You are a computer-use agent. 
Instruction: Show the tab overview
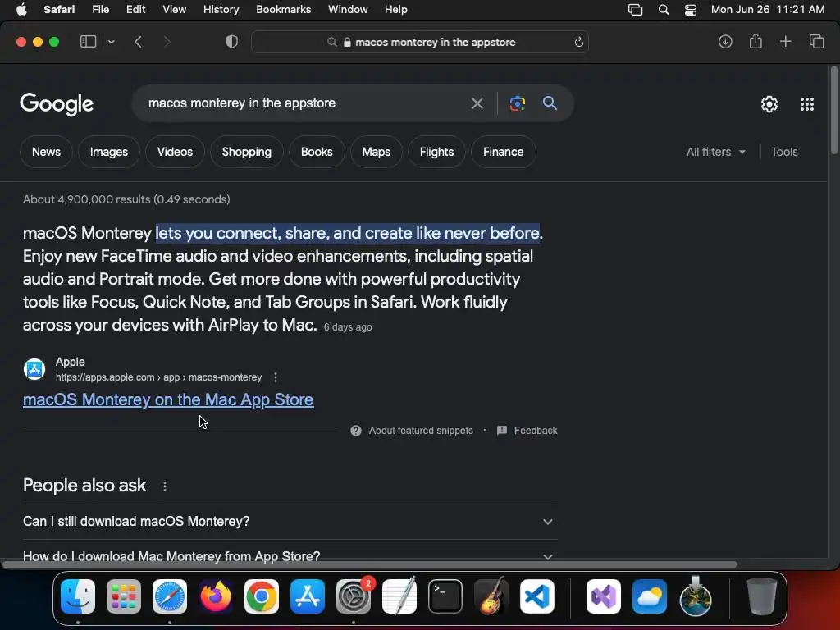816,41
